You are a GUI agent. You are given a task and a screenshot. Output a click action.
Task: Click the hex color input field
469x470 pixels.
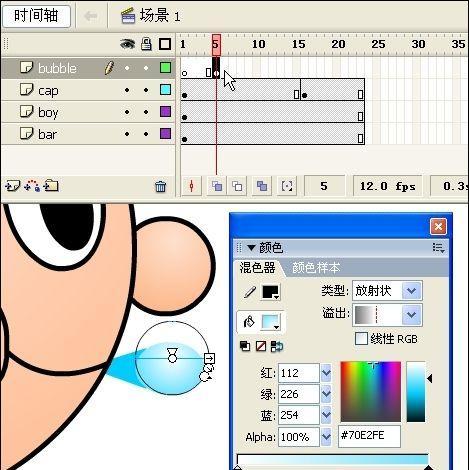coord(369,436)
